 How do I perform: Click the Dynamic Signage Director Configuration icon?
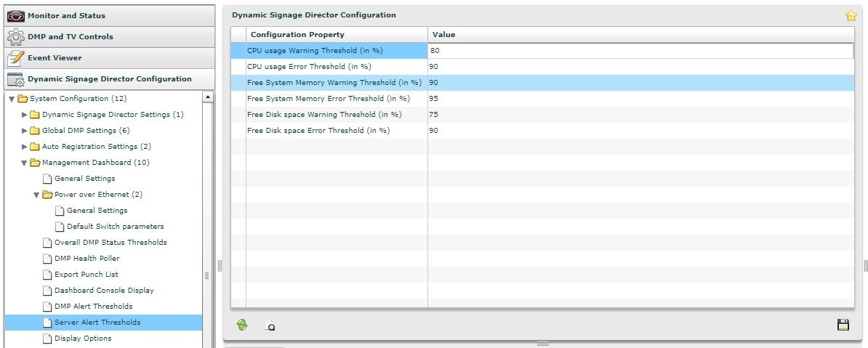(15, 79)
